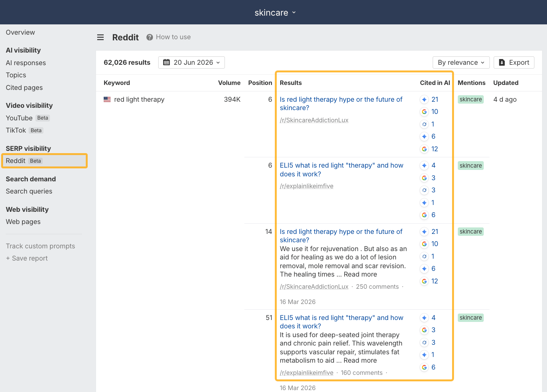Click the Keyword column header
The width and height of the screenshot is (547, 392).
coord(117,83)
